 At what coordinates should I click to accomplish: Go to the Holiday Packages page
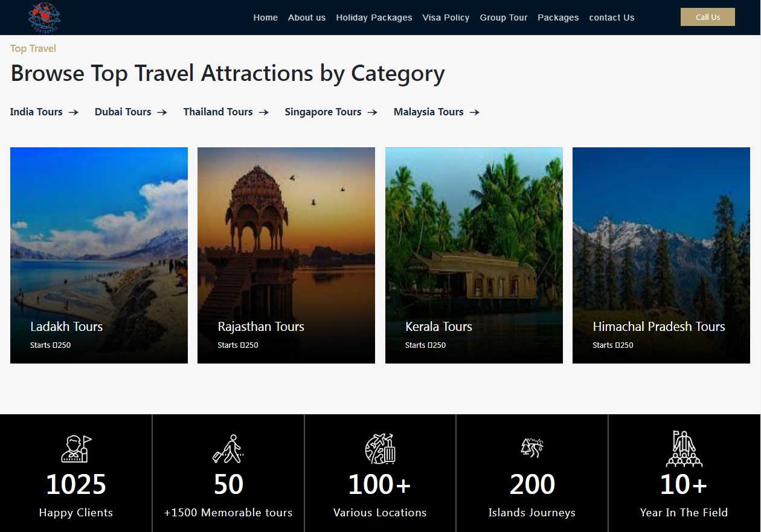tap(374, 18)
